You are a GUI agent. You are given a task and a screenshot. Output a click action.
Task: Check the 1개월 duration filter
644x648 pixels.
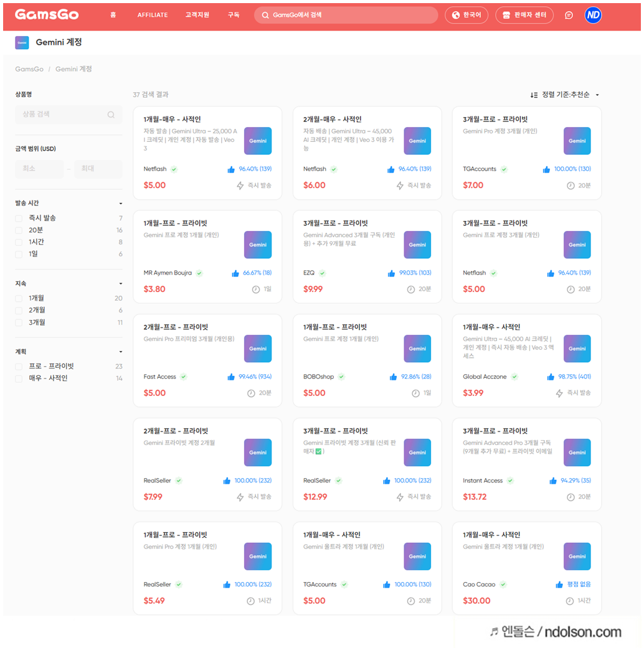point(19,298)
